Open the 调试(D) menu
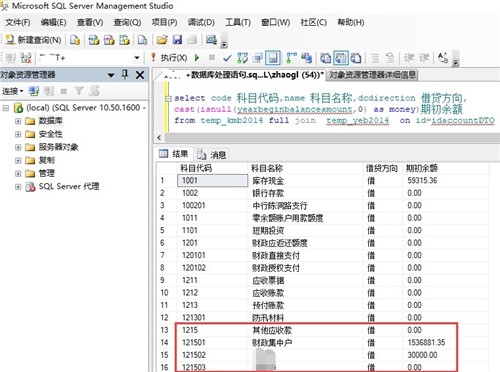 pyautogui.click(x=201, y=22)
